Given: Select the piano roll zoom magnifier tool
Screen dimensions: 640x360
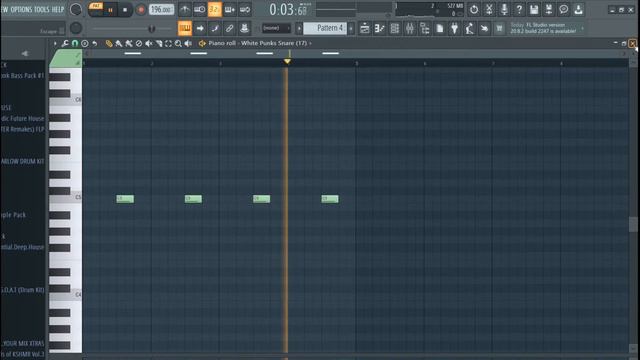Looking at the screenshot, I should coord(178,43).
